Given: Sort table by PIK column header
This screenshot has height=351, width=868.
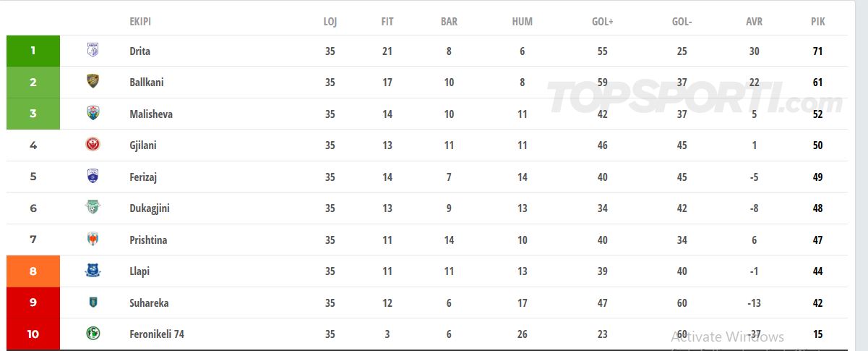Looking at the screenshot, I should 817,22.
